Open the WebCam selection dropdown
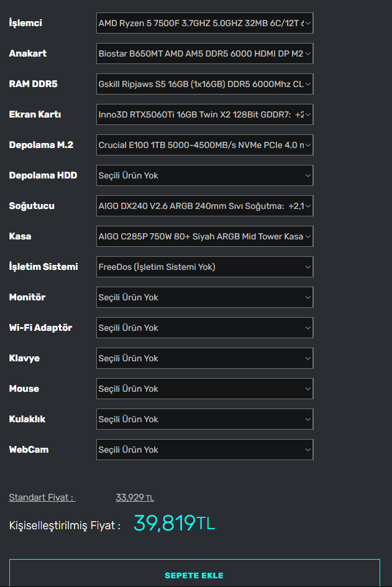The height and width of the screenshot is (587, 392). pyautogui.click(x=204, y=450)
